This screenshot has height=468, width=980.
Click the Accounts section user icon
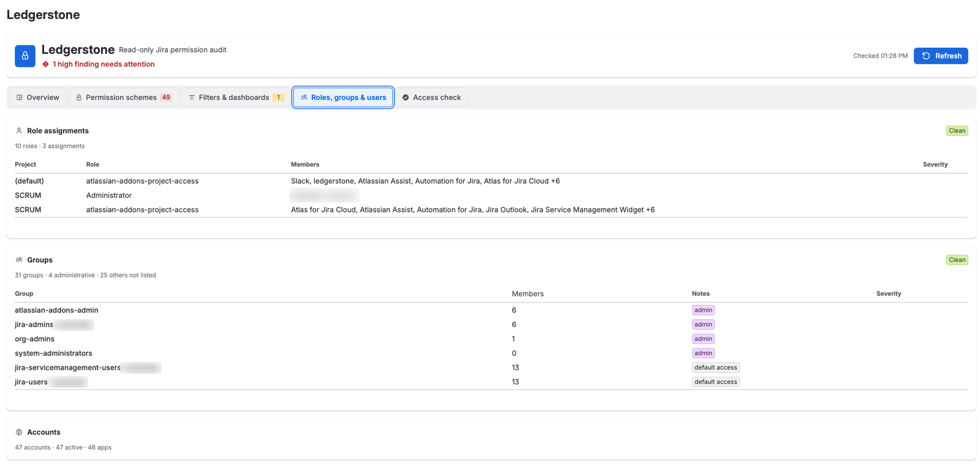click(x=19, y=432)
